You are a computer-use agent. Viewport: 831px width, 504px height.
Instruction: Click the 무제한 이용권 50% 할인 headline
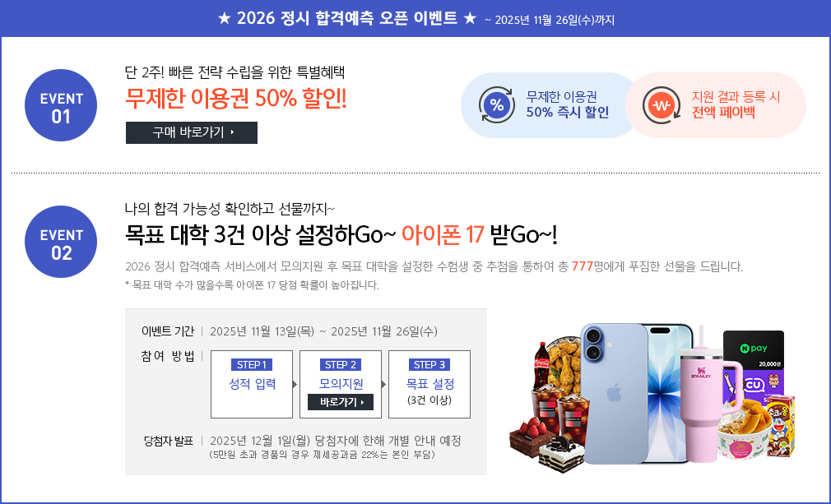[236, 99]
